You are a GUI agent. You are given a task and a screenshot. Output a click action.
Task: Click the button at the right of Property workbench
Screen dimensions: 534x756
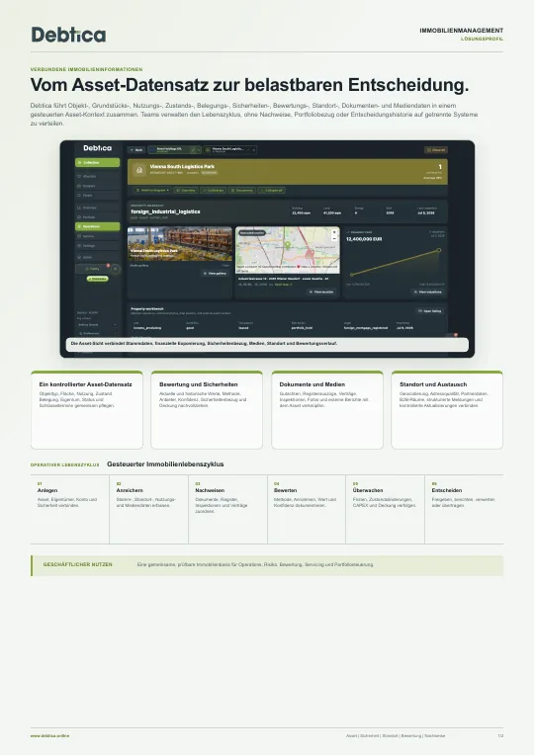(430, 311)
